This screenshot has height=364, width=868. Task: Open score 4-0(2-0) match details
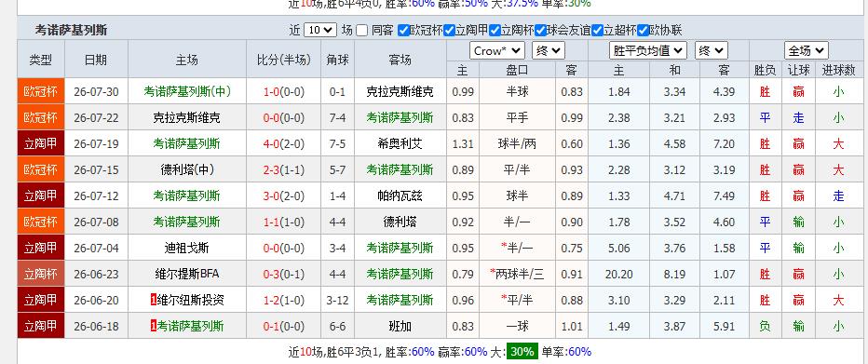(284, 143)
